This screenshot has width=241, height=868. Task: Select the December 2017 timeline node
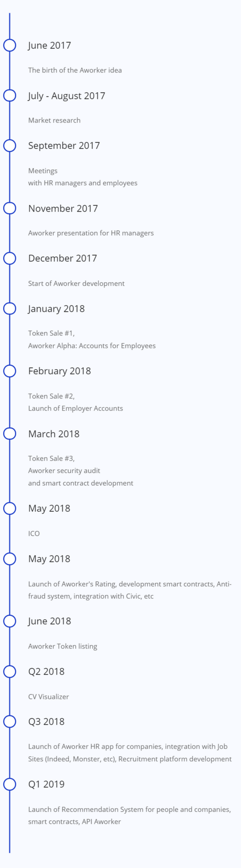point(10,258)
